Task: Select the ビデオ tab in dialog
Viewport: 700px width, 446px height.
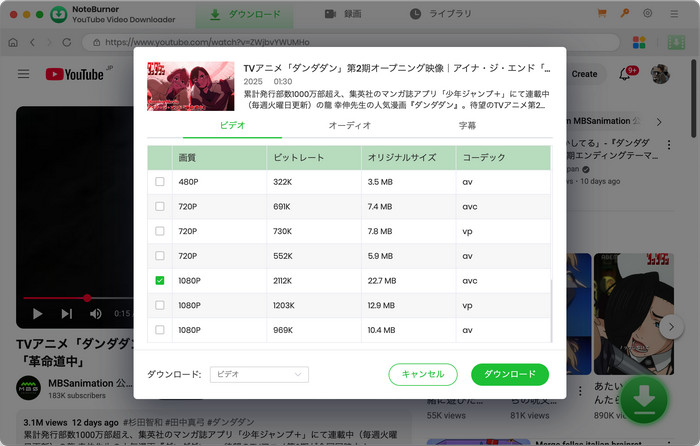Action: tap(233, 125)
